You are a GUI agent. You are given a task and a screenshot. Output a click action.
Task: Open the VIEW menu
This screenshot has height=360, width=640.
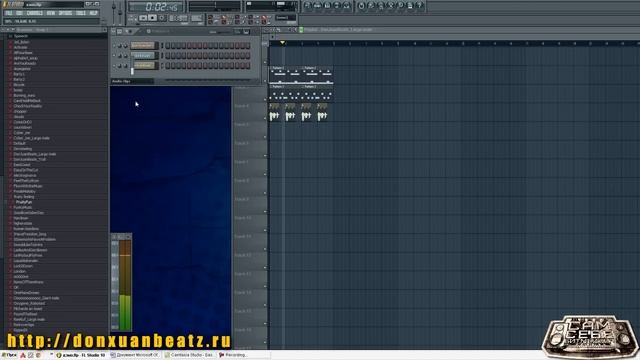(51, 13)
